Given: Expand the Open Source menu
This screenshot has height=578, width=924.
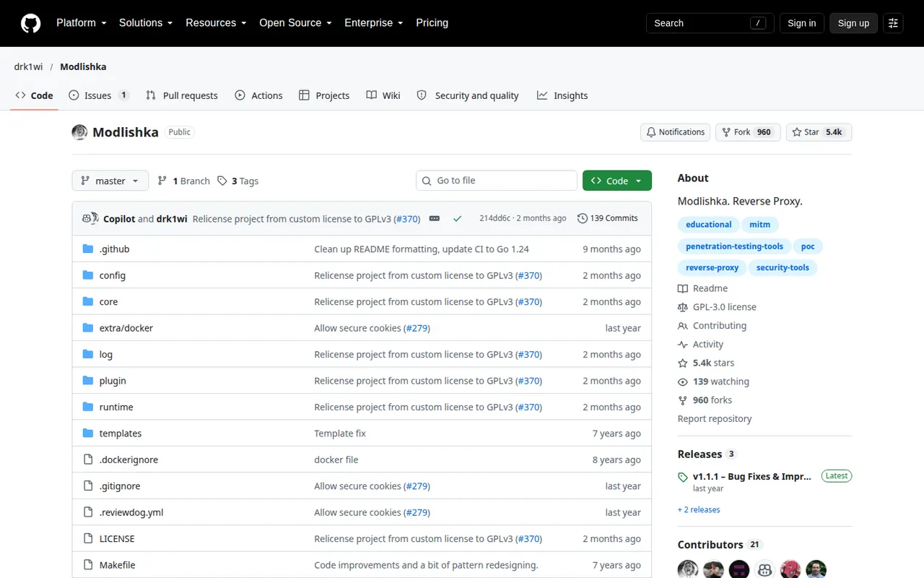Looking at the screenshot, I should click(295, 23).
